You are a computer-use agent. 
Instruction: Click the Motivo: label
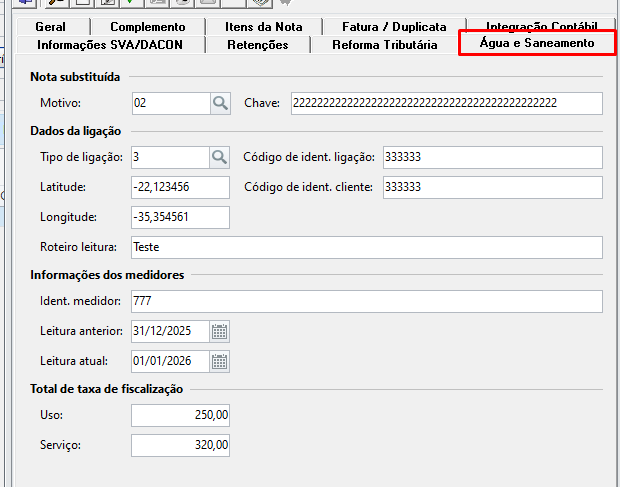point(60,103)
